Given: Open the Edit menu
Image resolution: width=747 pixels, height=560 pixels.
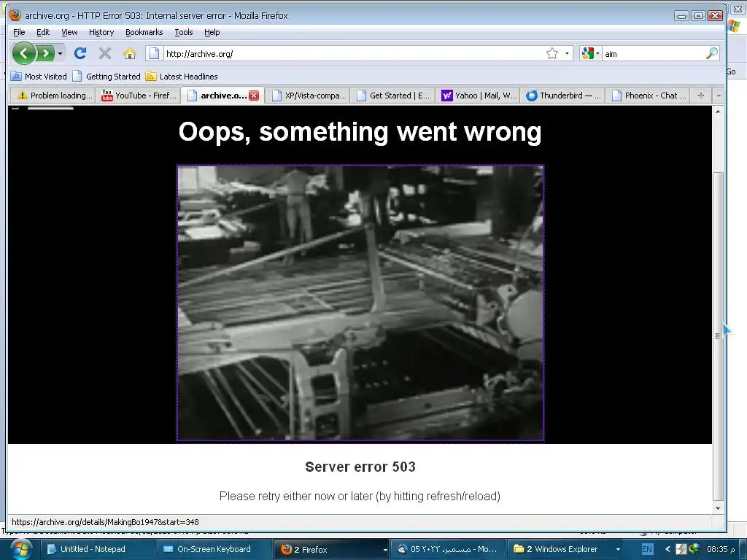Looking at the screenshot, I should [x=43, y=32].
